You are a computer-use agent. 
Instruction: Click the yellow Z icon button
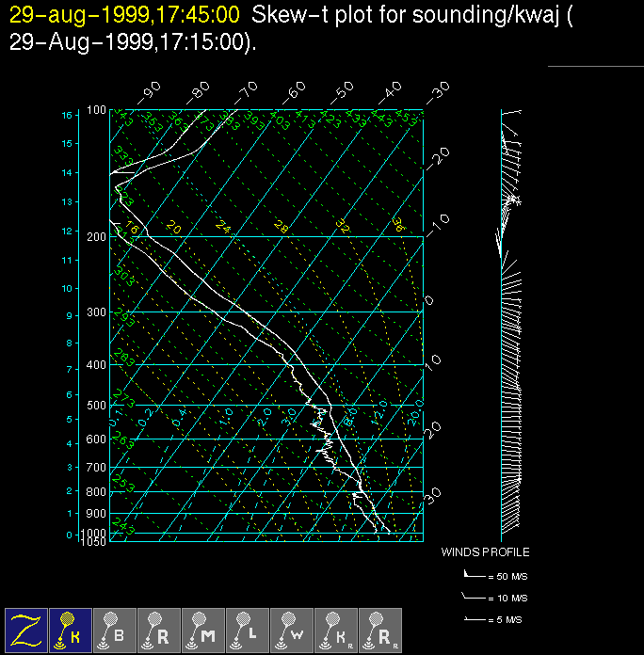coord(26,630)
